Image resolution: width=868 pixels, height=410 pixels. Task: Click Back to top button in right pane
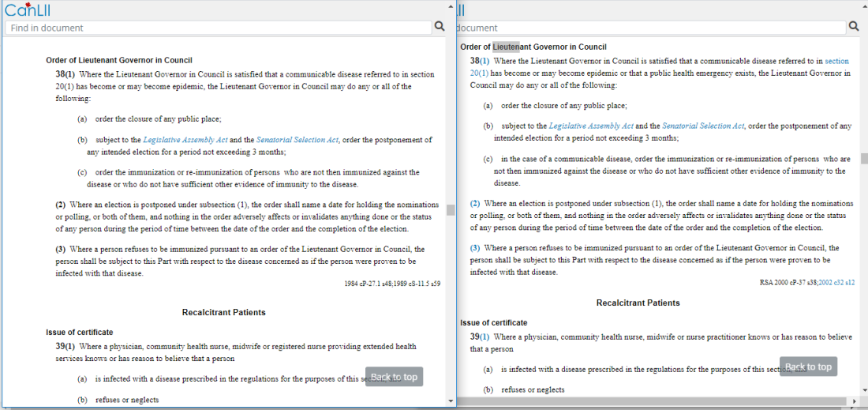[x=808, y=367]
